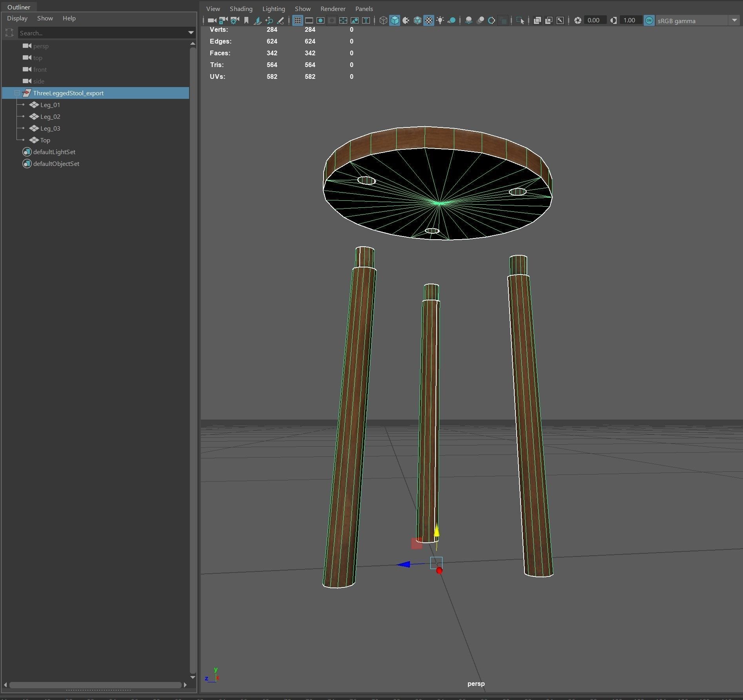Viewport: 743px width, 700px height.
Task: Toggle Use All Lights bulb icon
Action: 440,20
